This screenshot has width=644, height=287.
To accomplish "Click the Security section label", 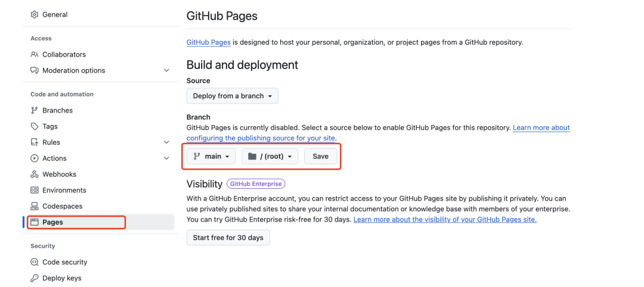I will [43, 246].
